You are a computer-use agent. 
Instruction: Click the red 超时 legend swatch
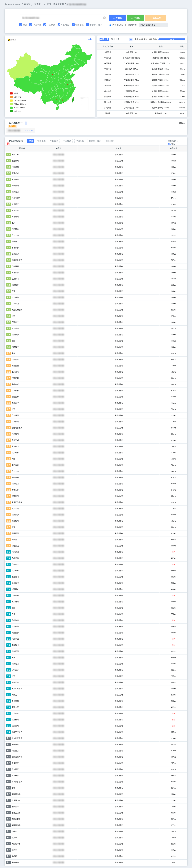[x=12, y=93]
